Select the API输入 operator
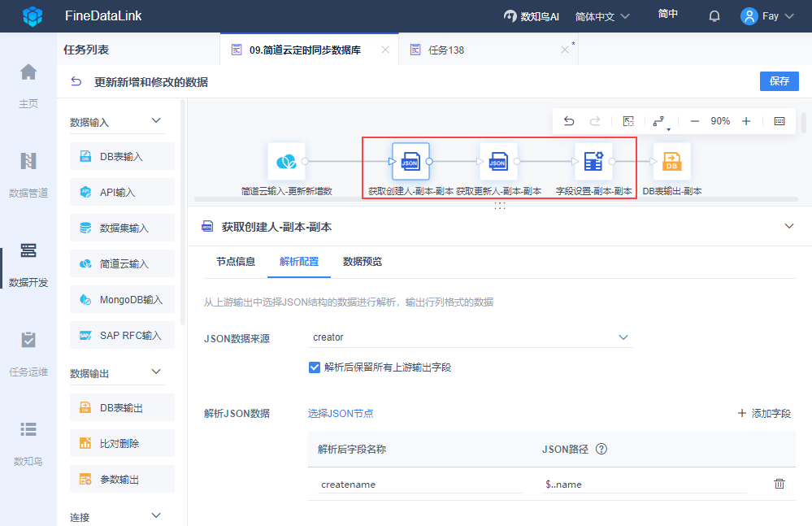The image size is (812, 526). (x=122, y=192)
